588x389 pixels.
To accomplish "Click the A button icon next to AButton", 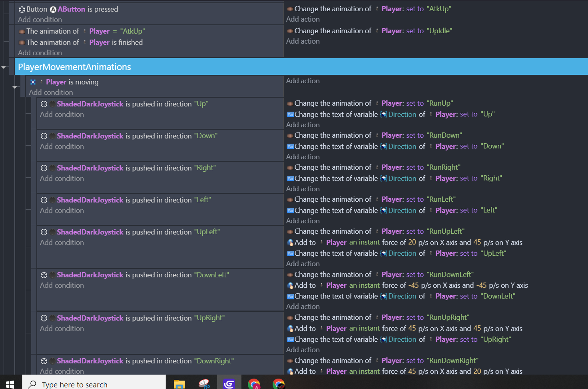I will coord(53,9).
